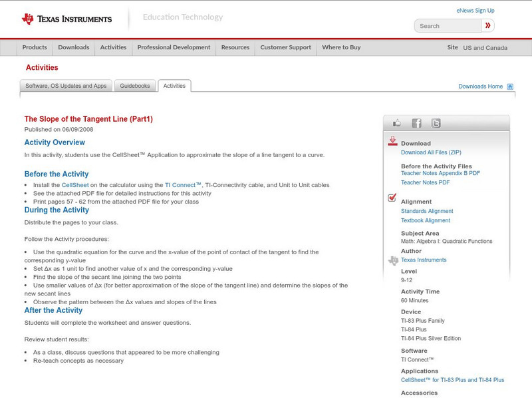The width and height of the screenshot is (532, 398).
Task: Switch to the Guidebooks tab
Action: point(135,86)
